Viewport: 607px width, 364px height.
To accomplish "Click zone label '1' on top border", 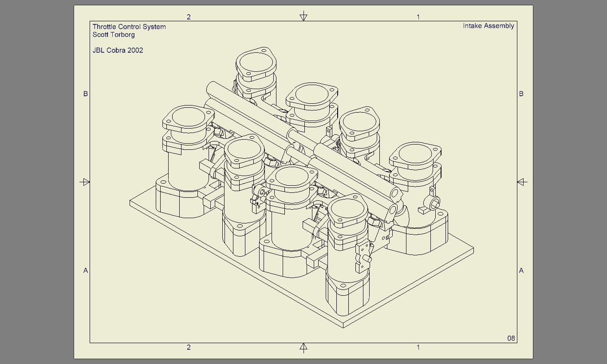I will coord(418,17).
